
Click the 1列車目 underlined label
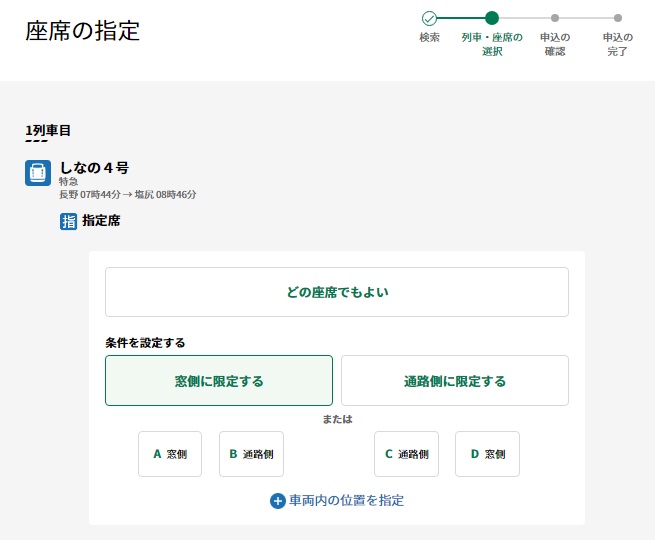48,130
